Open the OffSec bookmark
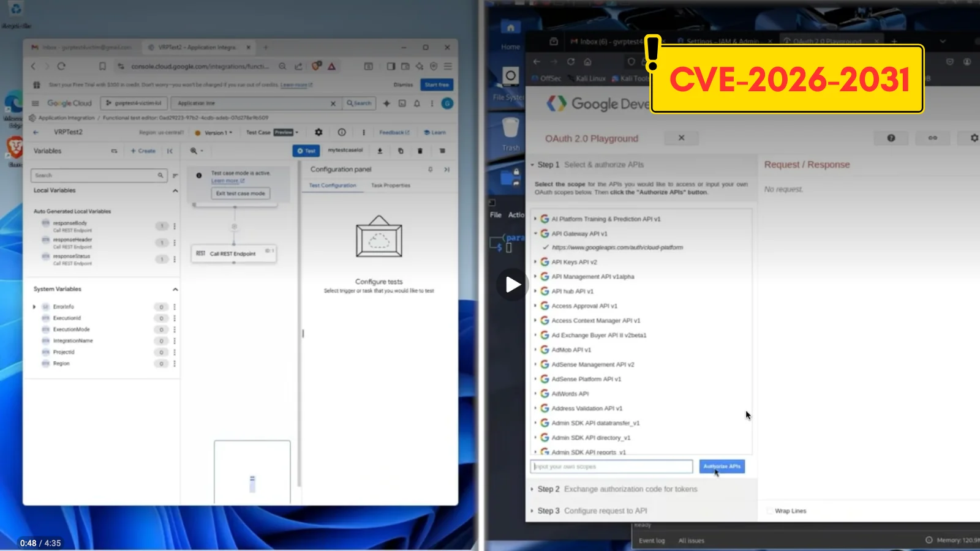 546,78
